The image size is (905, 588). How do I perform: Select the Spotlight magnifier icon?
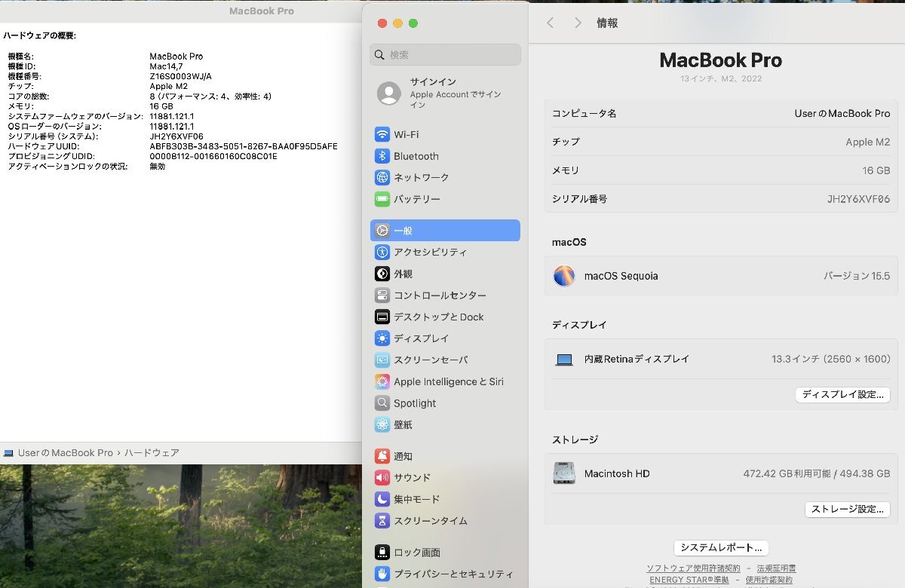[382, 403]
